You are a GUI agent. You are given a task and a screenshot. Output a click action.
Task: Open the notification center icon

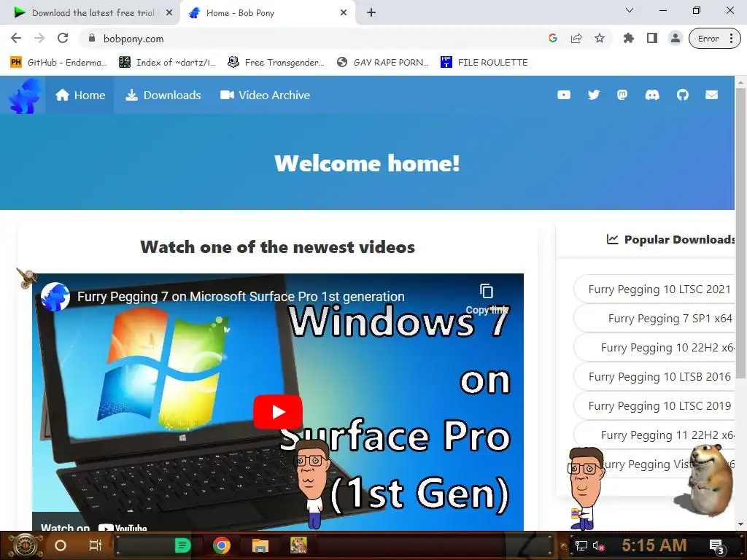click(716, 546)
